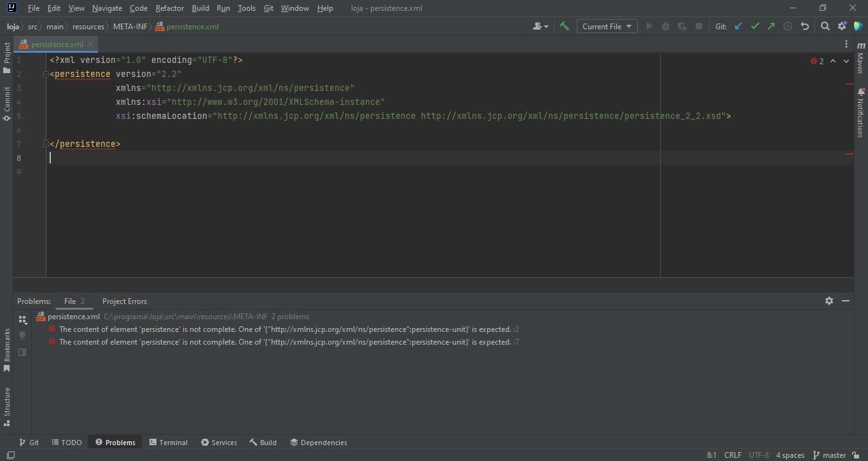This screenshot has height=461, width=868.
Task: Click the fold marker at closing persistence tag
Action: [x=46, y=144]
